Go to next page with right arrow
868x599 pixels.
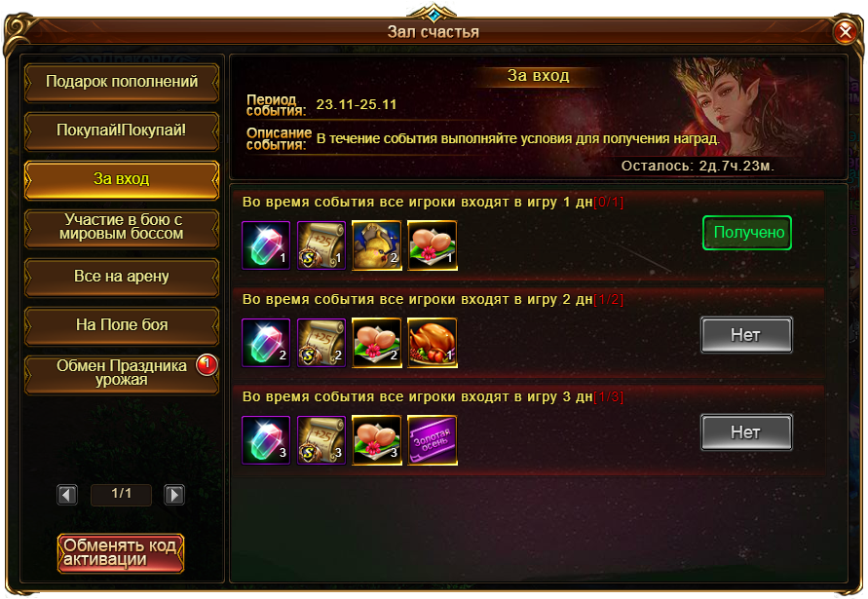click(174, 495)
